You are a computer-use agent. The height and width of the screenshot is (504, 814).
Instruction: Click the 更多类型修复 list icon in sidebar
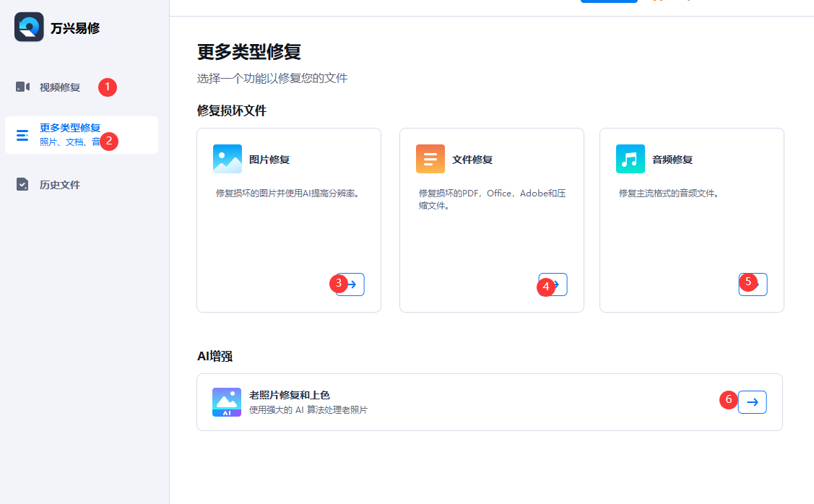pos(22,134)
